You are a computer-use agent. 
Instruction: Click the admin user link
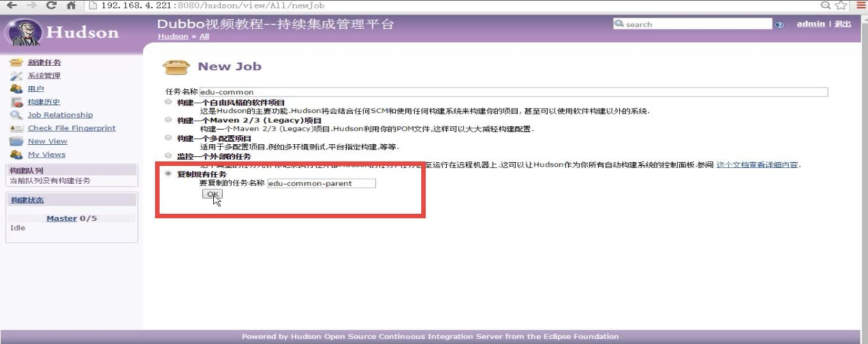pyautogui.click(x=811, y=24)
